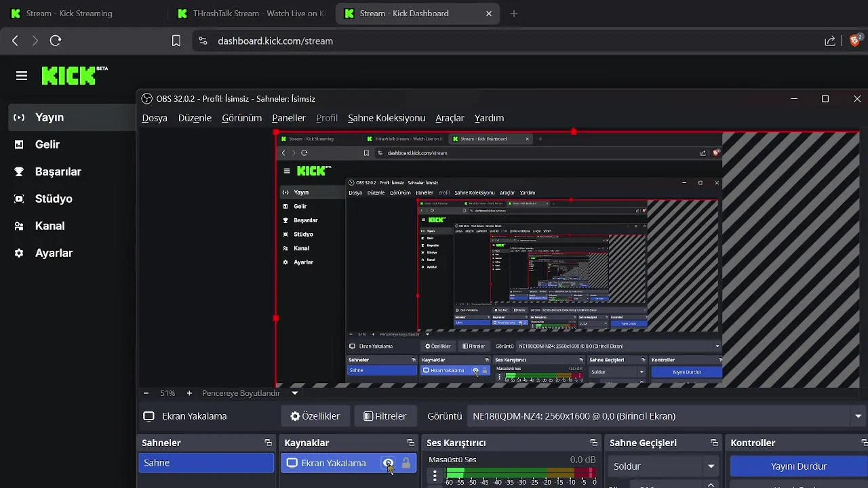Pop out the Sahneler dock

(268, 443)
